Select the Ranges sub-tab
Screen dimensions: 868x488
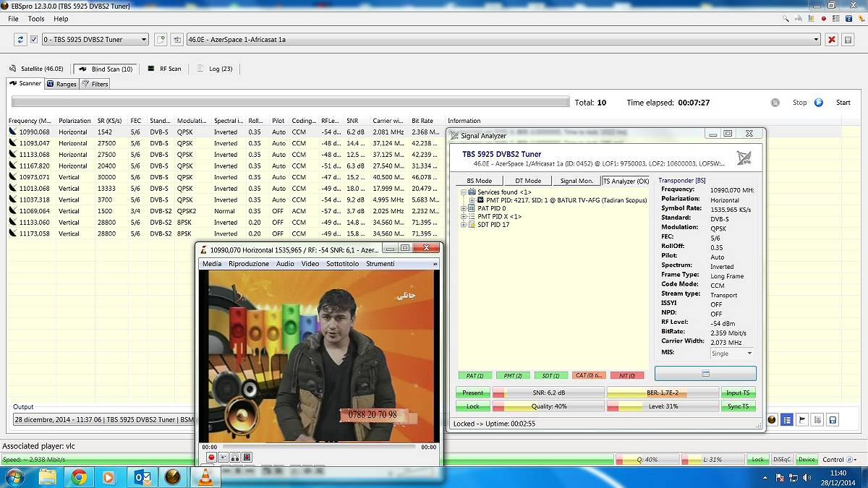61,84
